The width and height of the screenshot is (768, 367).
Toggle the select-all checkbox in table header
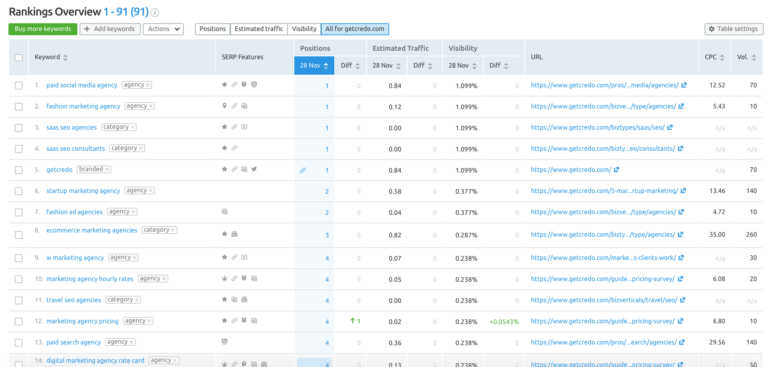(x=19, y=57)
